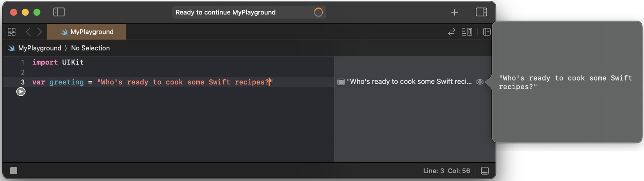Image resolution: width=644 pixels, height=181 pixels.
Task: Stop playground execution with square button
Action: 14,171
